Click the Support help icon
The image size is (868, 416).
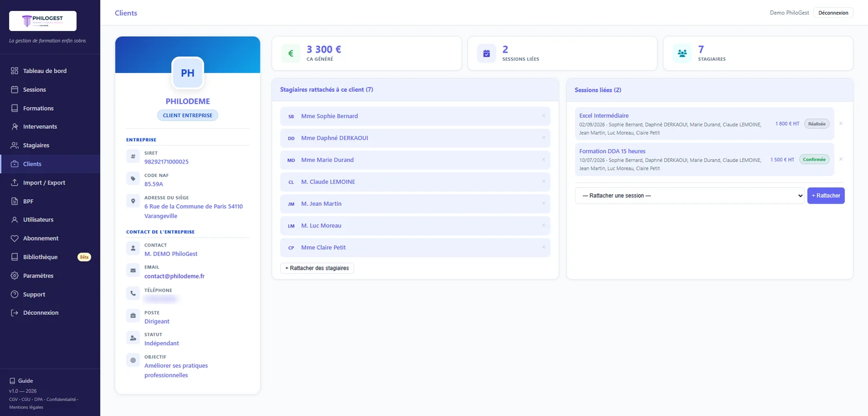15,294
